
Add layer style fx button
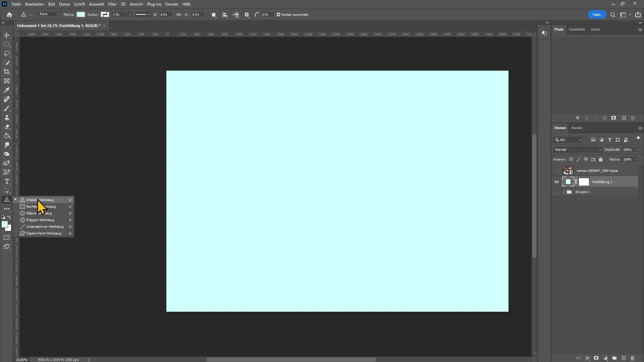(x=588, y=358)
